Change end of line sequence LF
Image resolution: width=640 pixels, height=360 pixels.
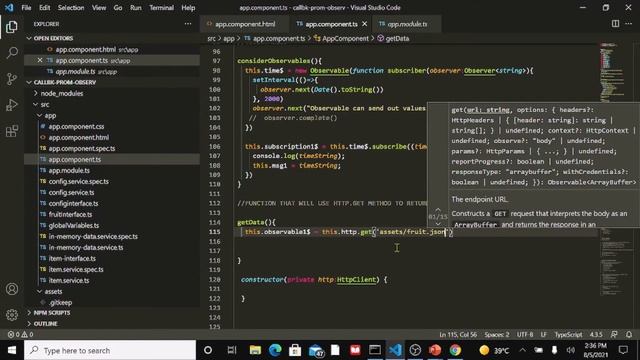[544, 334]
